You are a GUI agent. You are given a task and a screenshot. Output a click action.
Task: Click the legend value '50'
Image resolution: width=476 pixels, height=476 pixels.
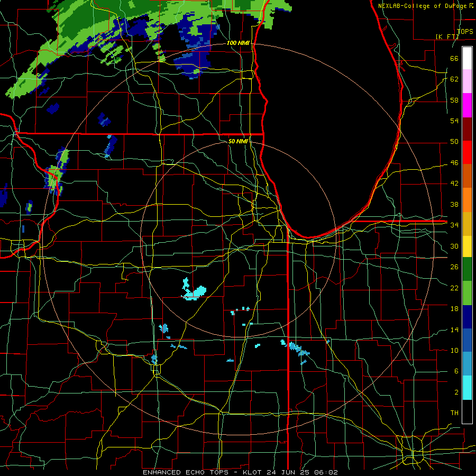(454, 142)
